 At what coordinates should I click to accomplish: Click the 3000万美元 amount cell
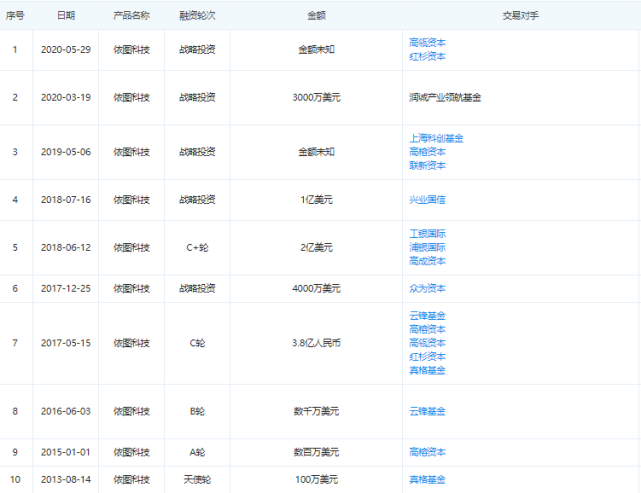pos(316,97)
